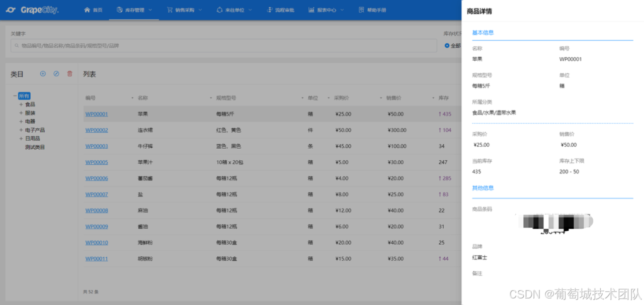Click the book icon beside 帮助手册
Image resolution: width=644 pixels, height=305 pixels.
[361, 10]
